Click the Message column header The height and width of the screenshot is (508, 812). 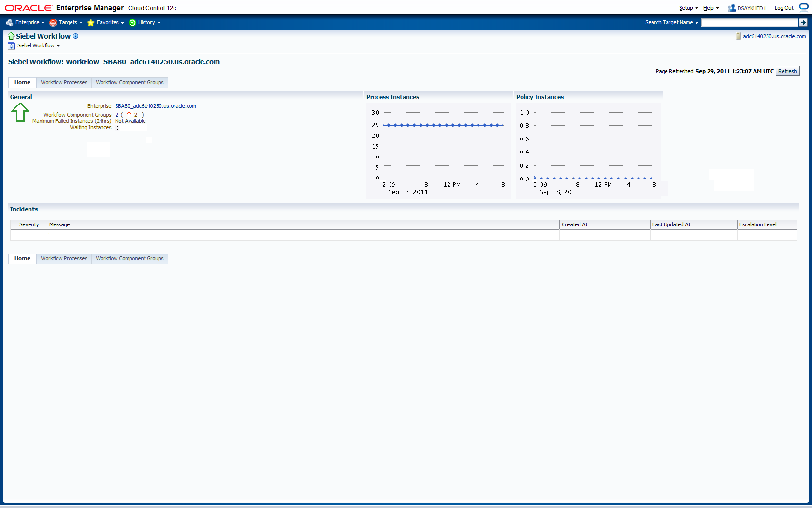click(x=303, y=224)
